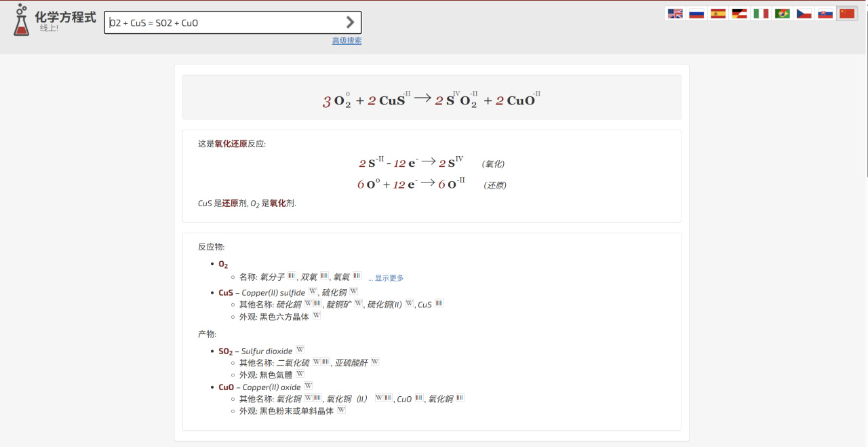Open striped source icon next to italic CuO

(419, 398)
